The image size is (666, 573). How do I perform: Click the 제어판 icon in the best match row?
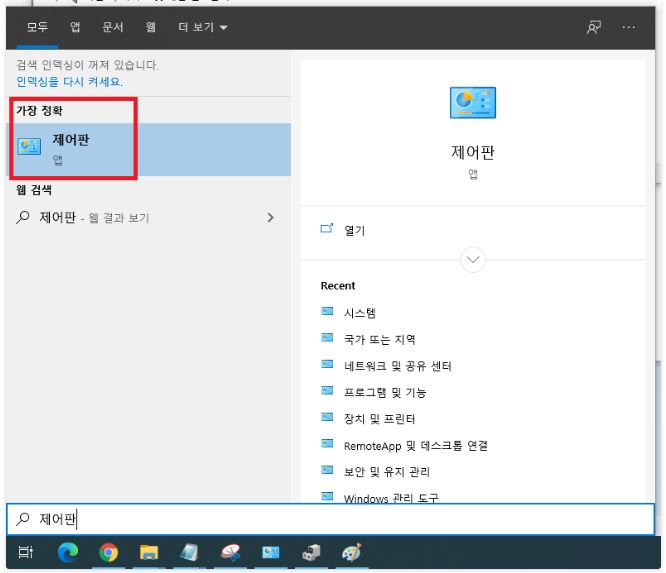[x=29, y=147]
